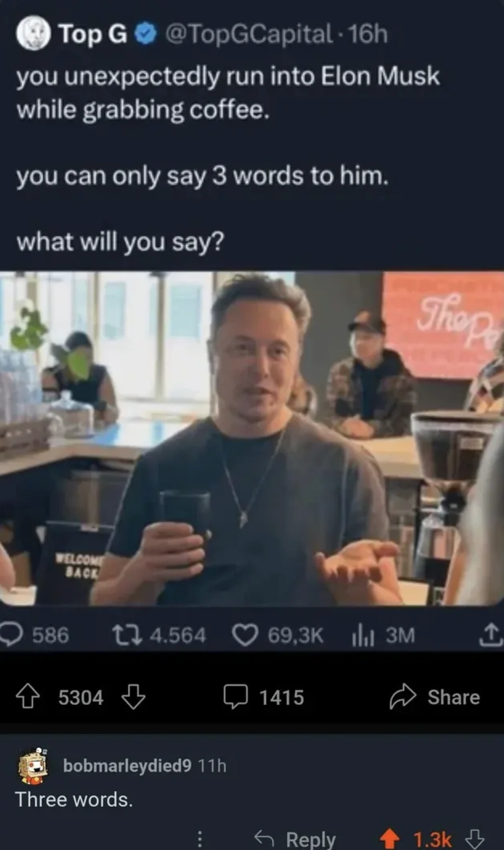
Task: Reply to bobmarleydied9's comment
Action: point(295,839)
